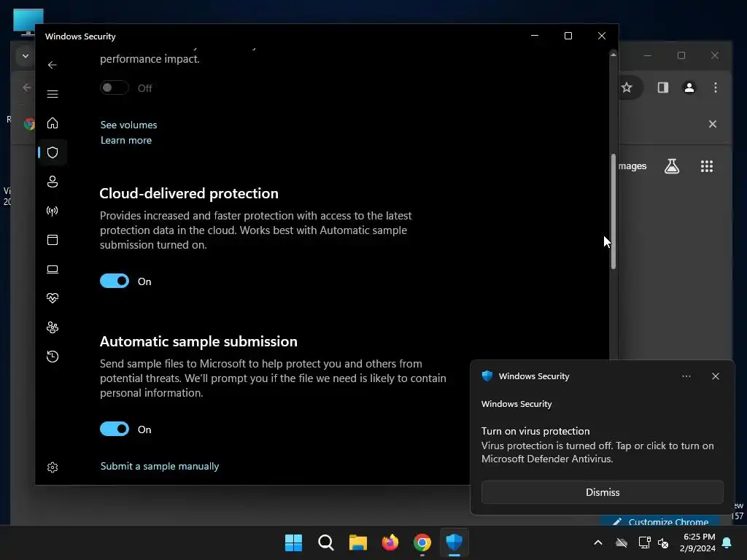
Task: Click the See volumes link
Action: tap(128, 125)
